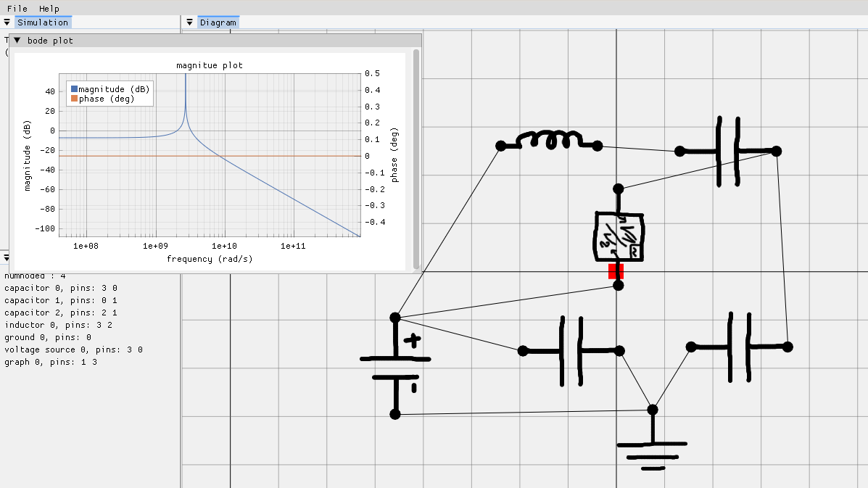This screenshot has height=488, width=868.
Task: Collapse the Simulation panel arrow
Action: coord(7,22)
